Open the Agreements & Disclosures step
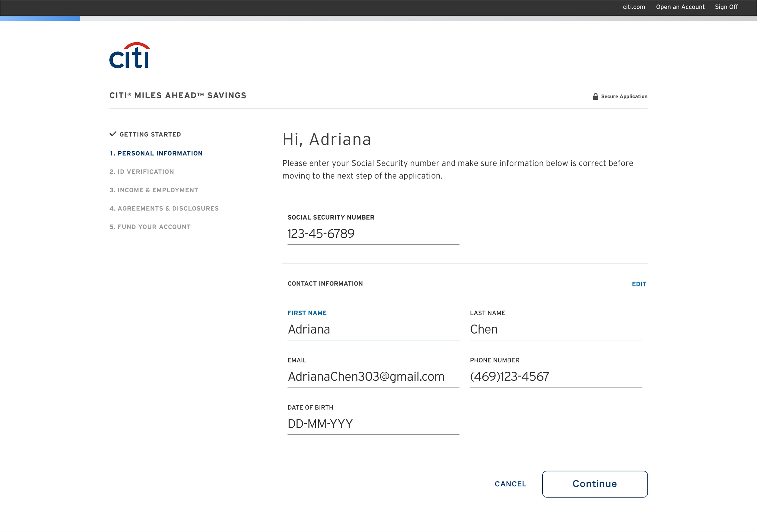 coord(164,208)
